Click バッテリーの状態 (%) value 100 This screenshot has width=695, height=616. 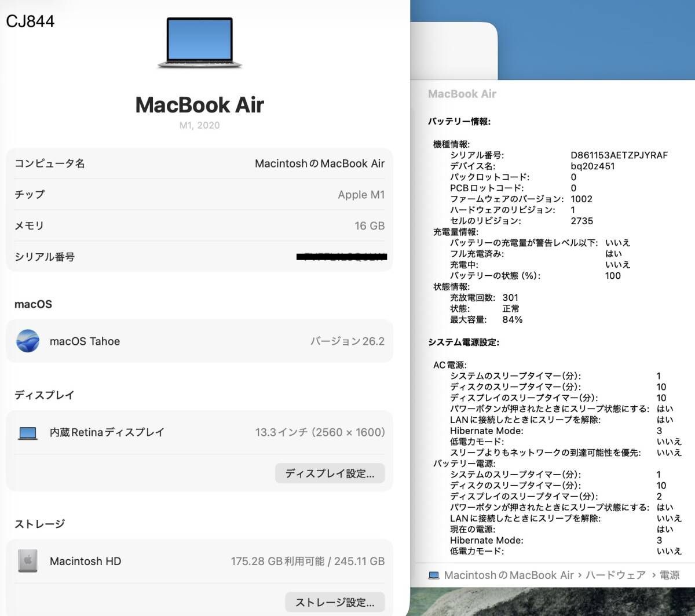pos(613,276)
